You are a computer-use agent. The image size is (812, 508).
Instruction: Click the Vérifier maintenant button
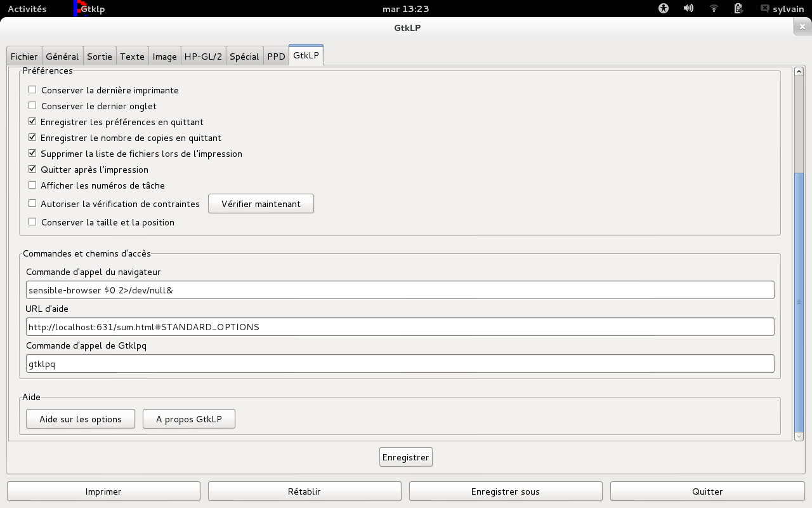click(261, 204)
